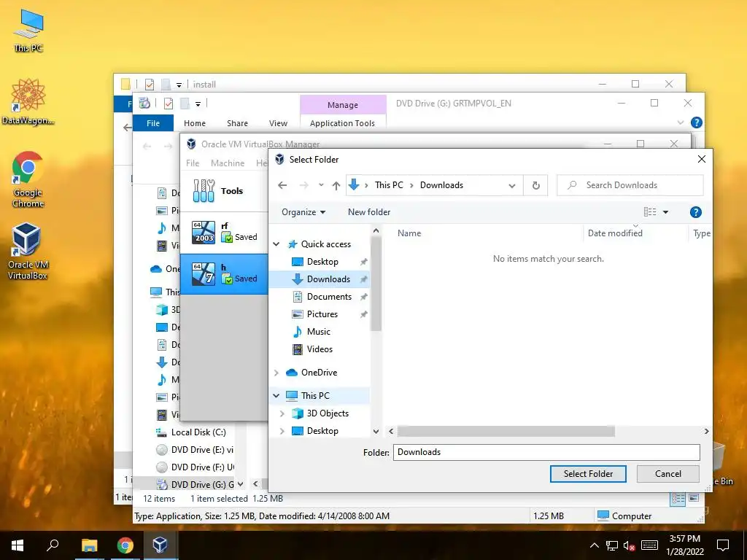The height and width of the screenshot is (560, 747).
Task: Select the h Windows 7 virtual machine
Action: point(224,274)
